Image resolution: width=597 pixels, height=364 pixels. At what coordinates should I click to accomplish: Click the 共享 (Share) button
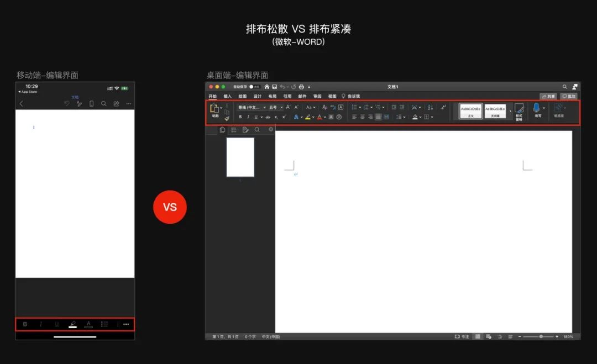point(548,96)
